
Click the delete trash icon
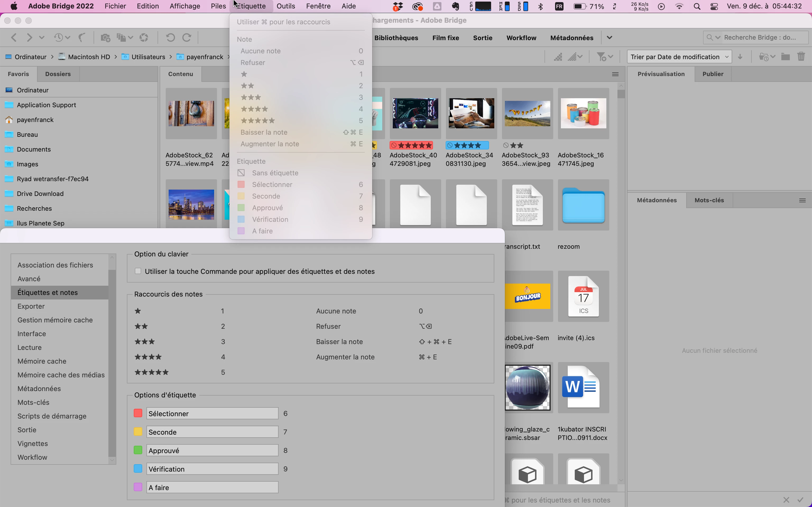pos(801,57)
